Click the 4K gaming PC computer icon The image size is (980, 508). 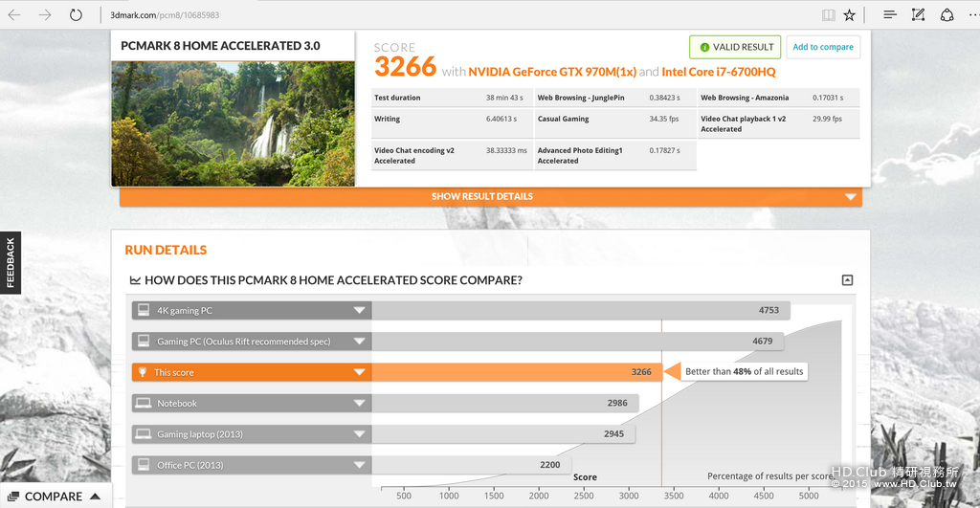[144, 310]
